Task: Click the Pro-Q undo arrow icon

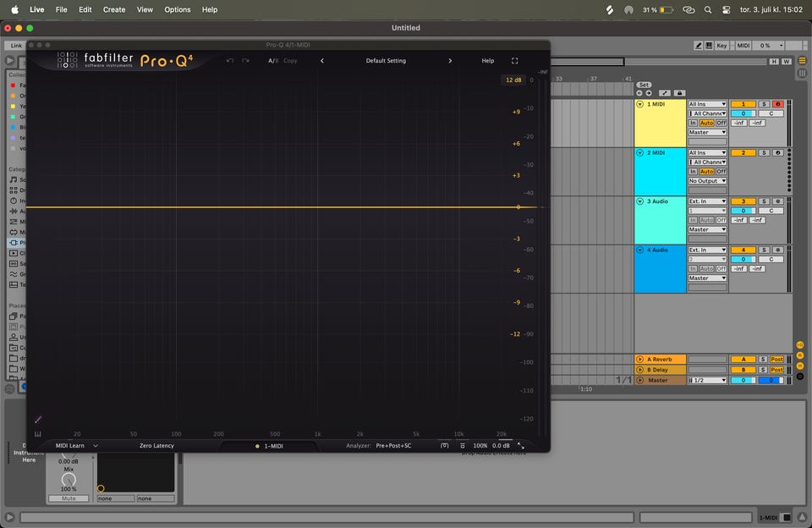Action: (x=230, y=61)
